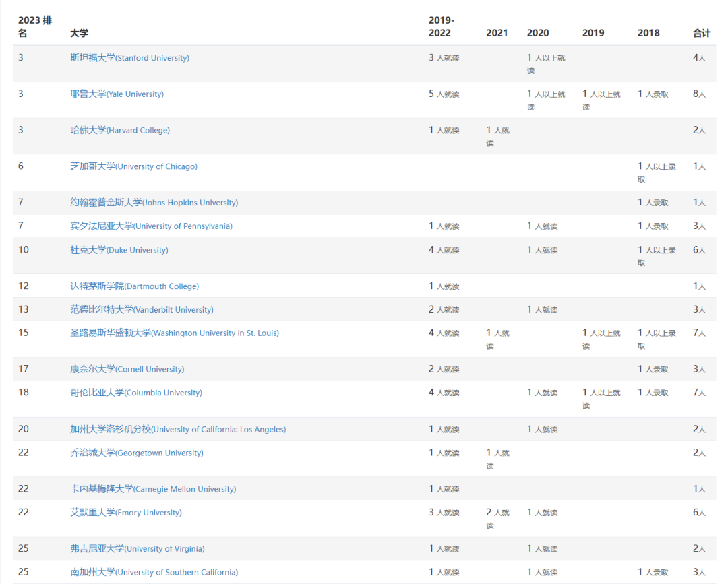Screen dimensions: 728x584
Task: Select the "6人" total for Duke
Action: click(x=699, y=250)
